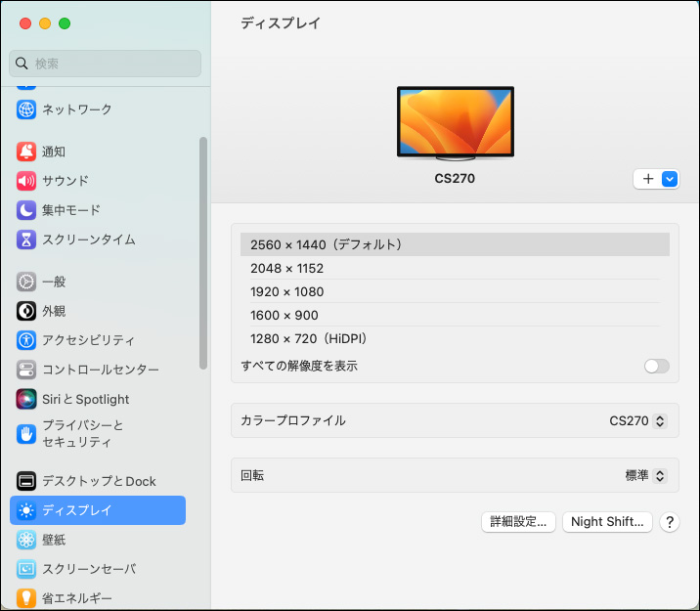Open the 回転 標準 popup menu

coord(646,476)
